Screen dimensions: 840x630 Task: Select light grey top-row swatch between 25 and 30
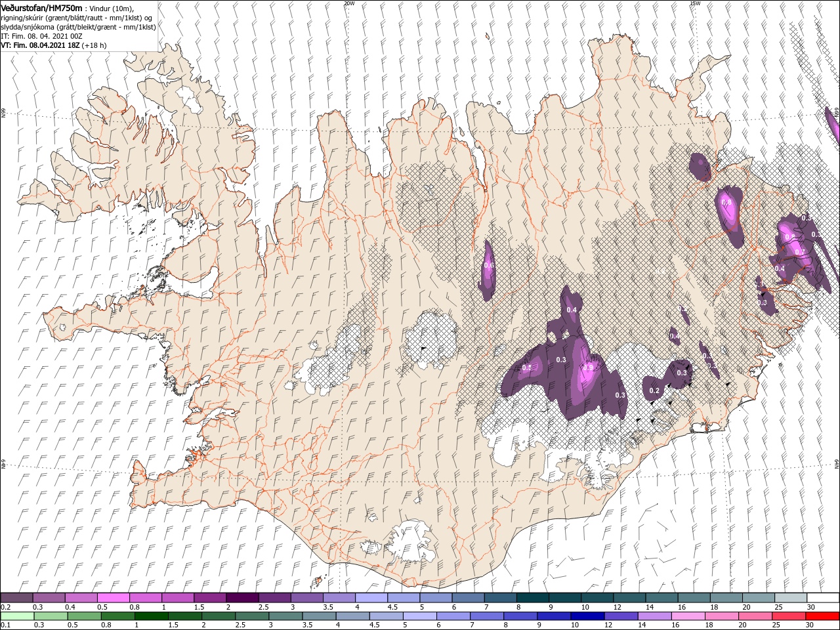point(791,597)
